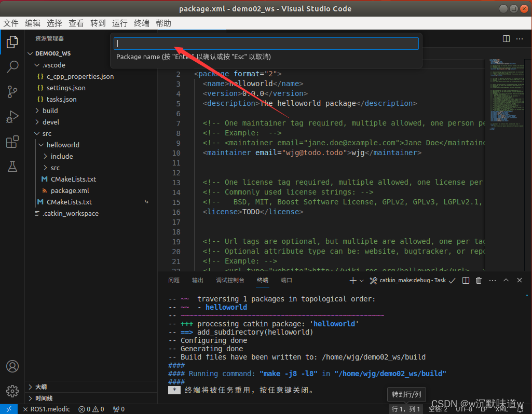The width and height of the screenshot is (532, 414).
Task: Split the editor right
Action: [x=506, y=39]
